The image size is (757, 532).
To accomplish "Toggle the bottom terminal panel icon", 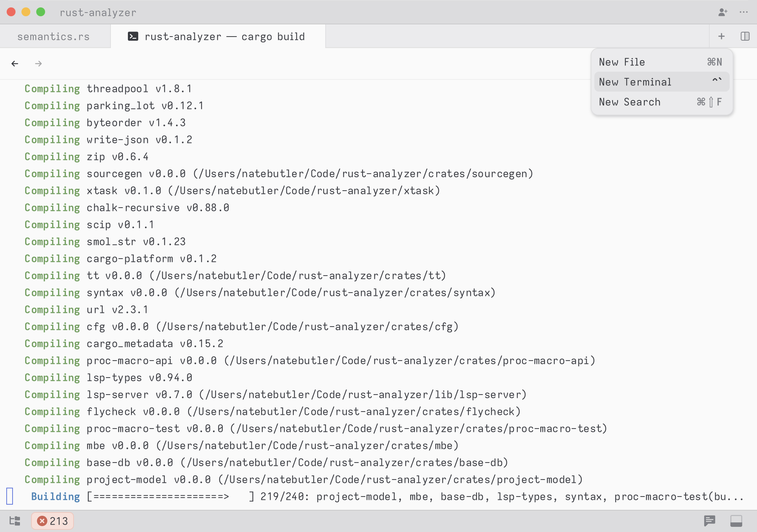I will 736,521.
